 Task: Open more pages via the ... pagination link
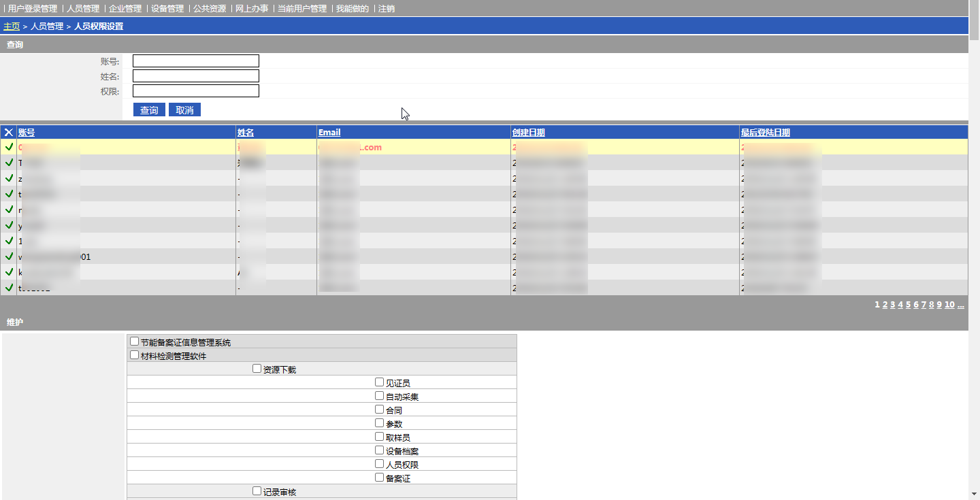point(961,305)
